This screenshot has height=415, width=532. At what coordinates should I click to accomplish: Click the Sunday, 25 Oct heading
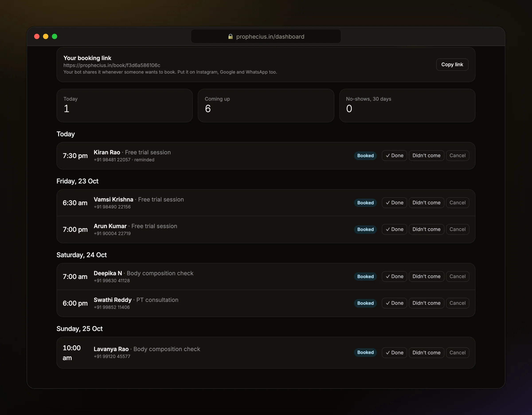pos(80,329)
